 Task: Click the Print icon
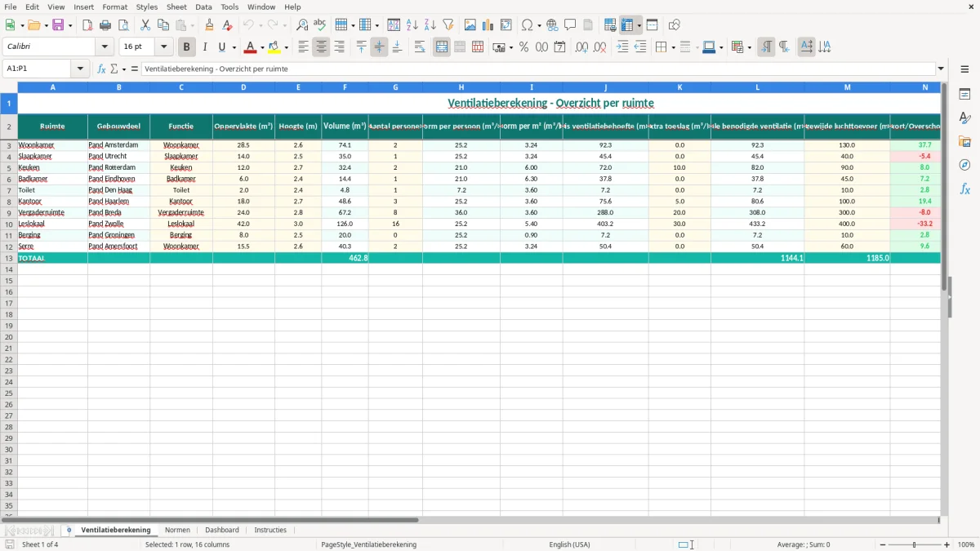(x=105, y=25)
